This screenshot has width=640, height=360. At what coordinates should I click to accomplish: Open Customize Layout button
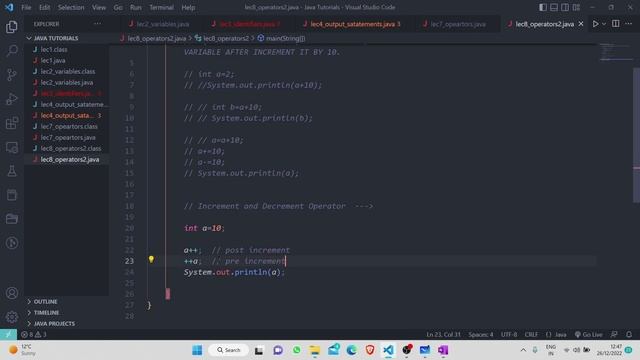click(576, 7)
